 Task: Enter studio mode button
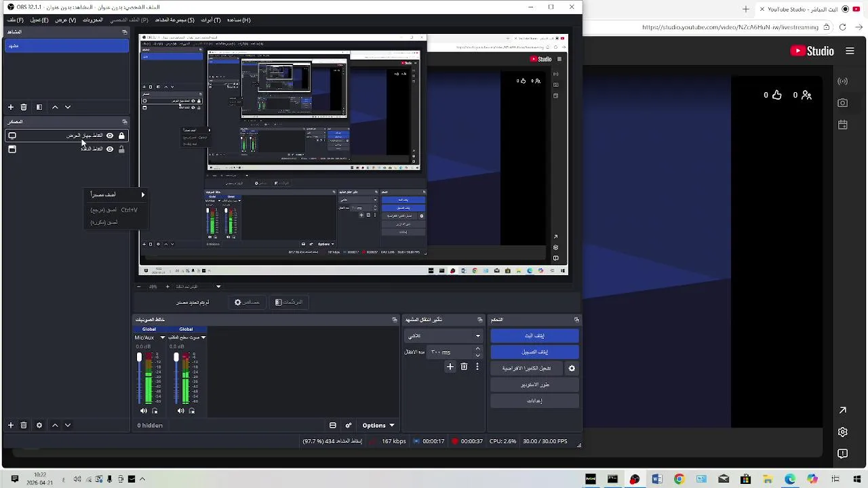coord(534,384)
